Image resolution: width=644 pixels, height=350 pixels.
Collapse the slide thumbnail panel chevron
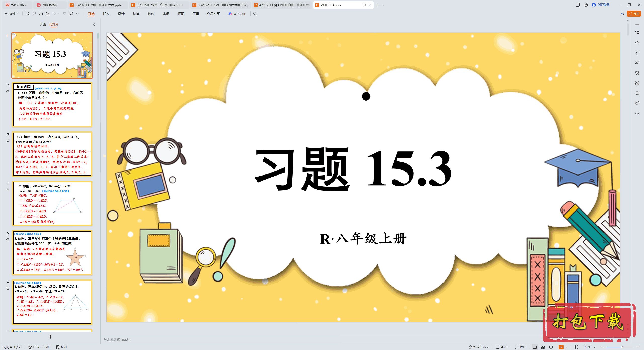(x=94, y=24)
